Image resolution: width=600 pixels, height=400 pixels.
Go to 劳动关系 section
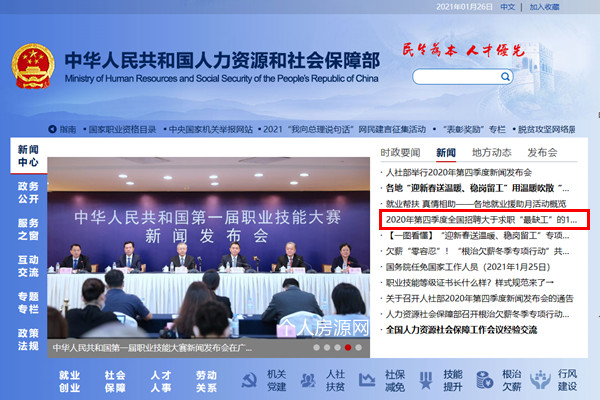[x=206, y=381]
